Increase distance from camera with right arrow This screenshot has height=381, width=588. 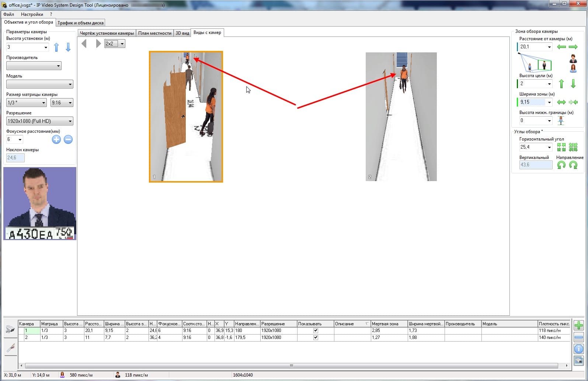click(573, 47)
